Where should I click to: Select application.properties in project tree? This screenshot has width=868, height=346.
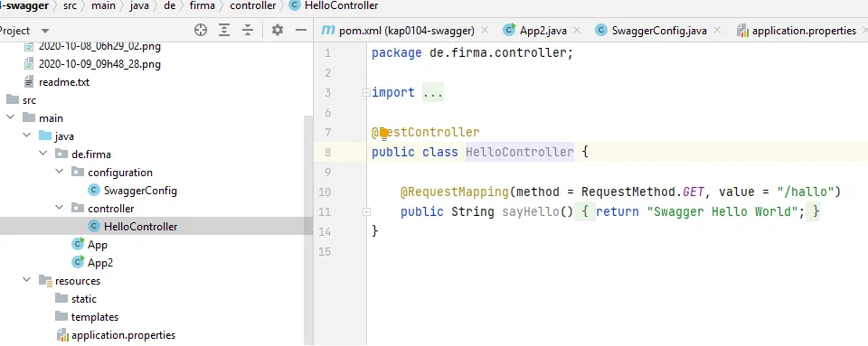coord(123,335)
